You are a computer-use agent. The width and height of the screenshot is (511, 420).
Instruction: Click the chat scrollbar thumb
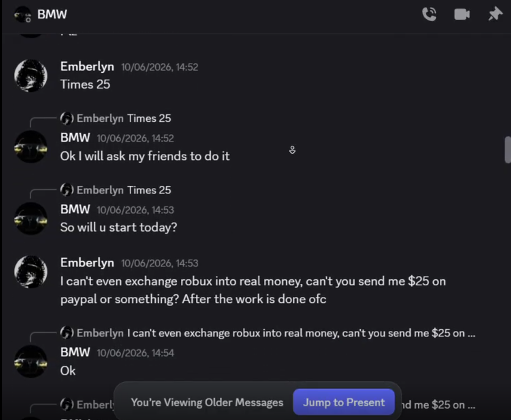coord(507,149)
